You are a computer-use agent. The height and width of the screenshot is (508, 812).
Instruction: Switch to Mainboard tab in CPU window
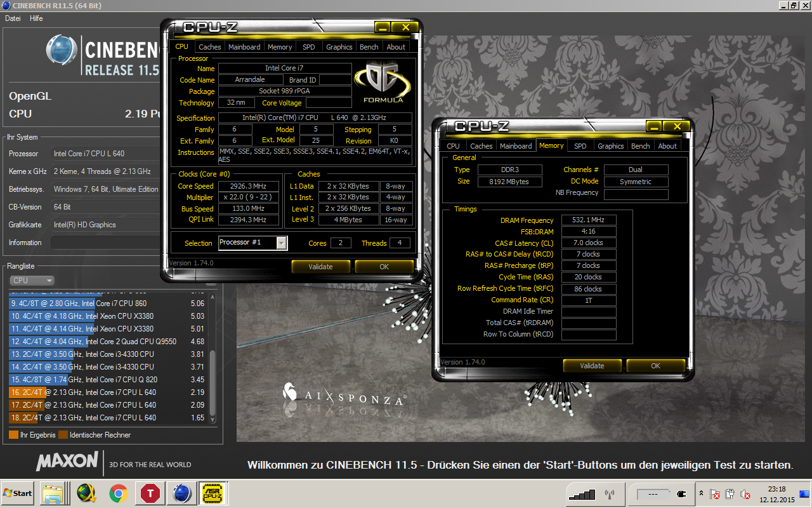(x=244, y=47)
